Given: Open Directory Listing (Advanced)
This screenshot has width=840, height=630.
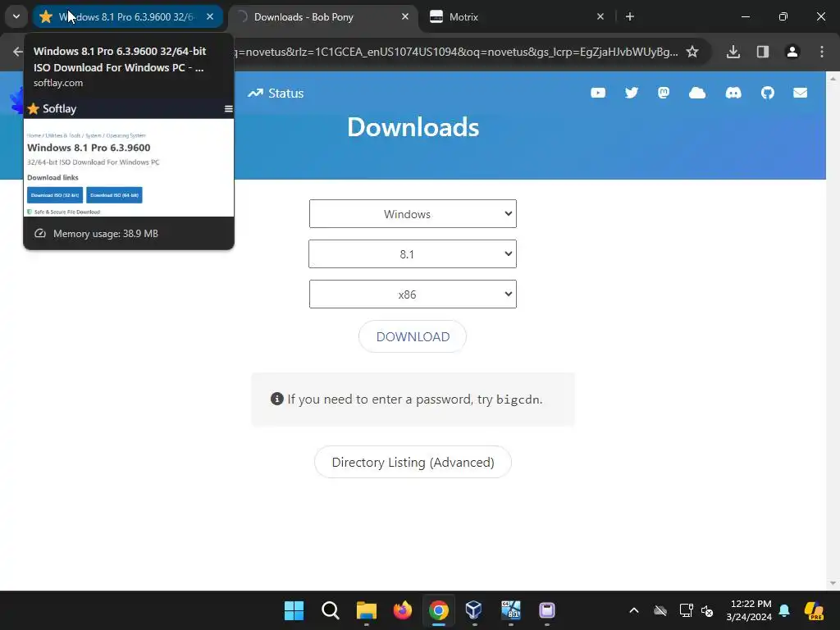Looking at the screenshot, I should coord(413,462).
